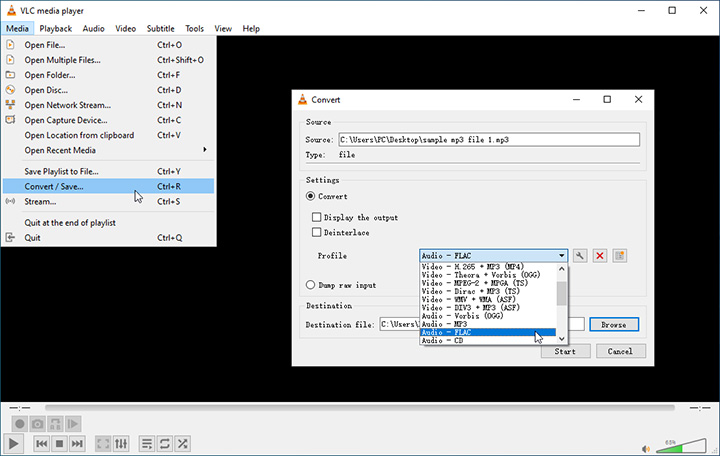This screenshot has width=720, height=456.
Task: Open the Tools menu in menu bar
Action: 194,29
